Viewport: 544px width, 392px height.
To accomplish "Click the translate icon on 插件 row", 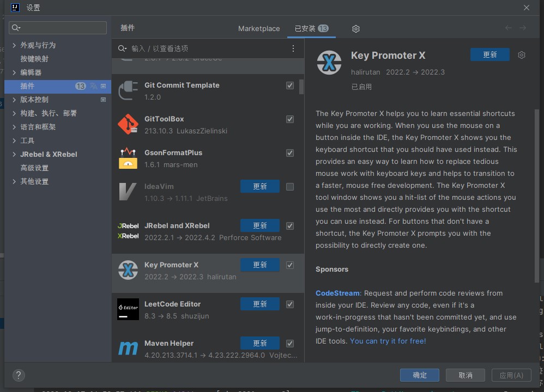I will (x=93, y=86).
